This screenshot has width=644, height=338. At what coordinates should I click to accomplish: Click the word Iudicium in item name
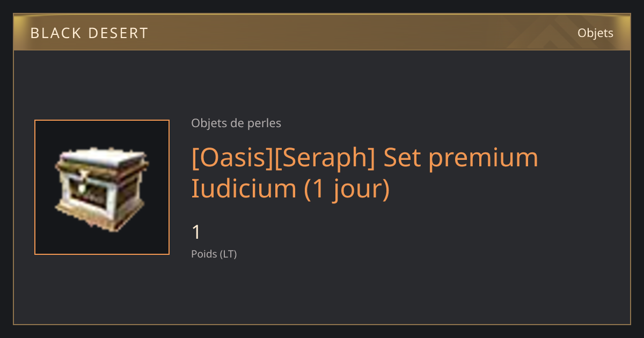tap(244, 188)
